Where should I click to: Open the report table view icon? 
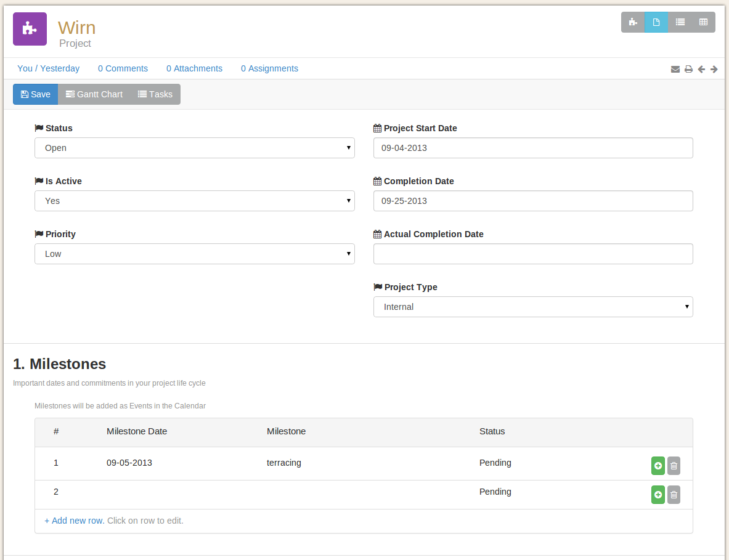[703, 22]
